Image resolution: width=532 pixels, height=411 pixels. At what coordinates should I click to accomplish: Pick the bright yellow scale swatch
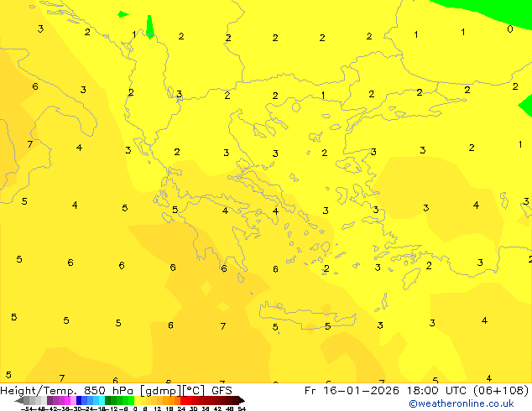point(137,400)
